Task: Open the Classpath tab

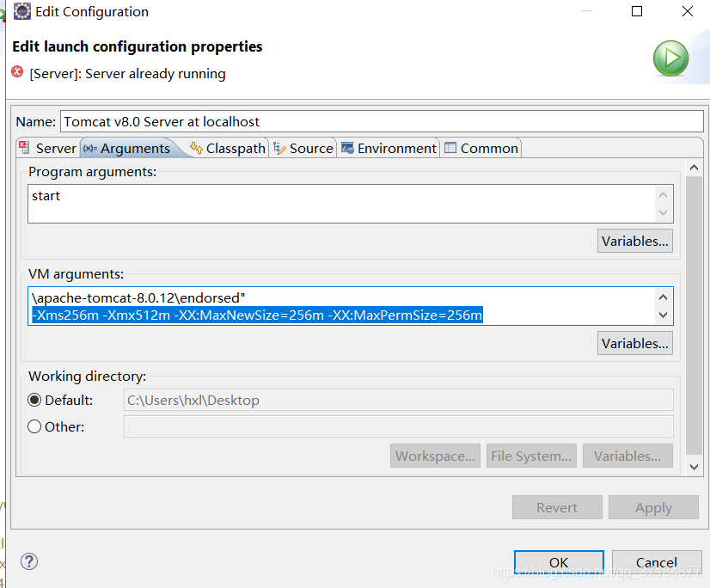Action: [228, 148]
